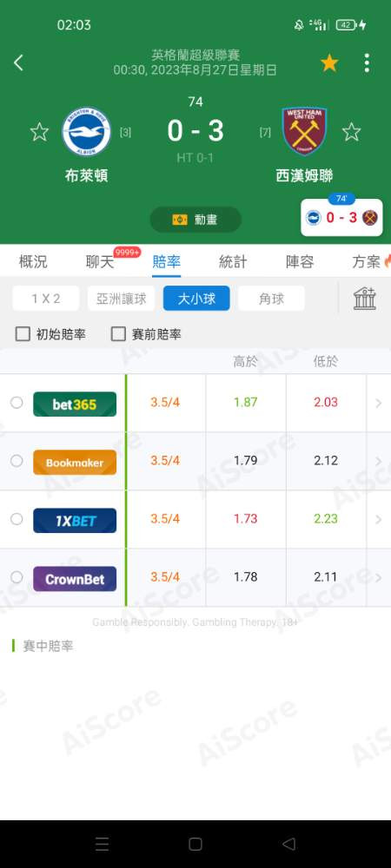The width and height of the screenshot is (391, 868).
Task: Select the 1XBET radio button
Action: (17, 519)
